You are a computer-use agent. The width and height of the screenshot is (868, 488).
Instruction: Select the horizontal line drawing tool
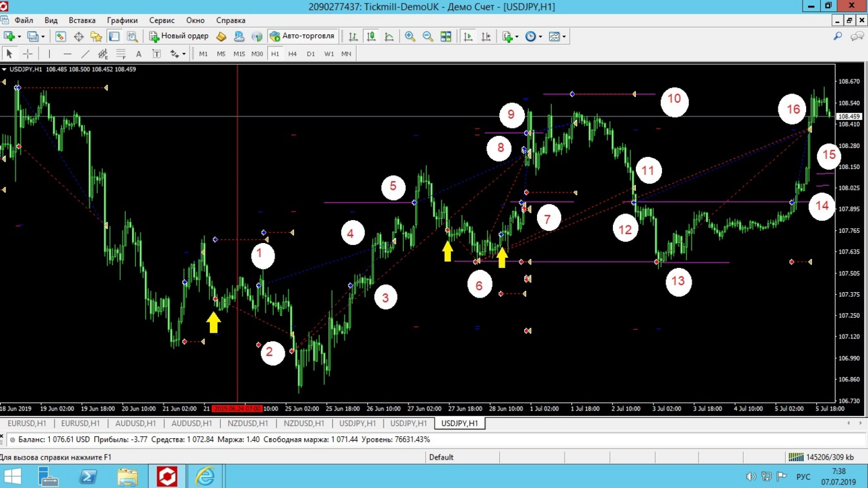click(x=67, y=54)
